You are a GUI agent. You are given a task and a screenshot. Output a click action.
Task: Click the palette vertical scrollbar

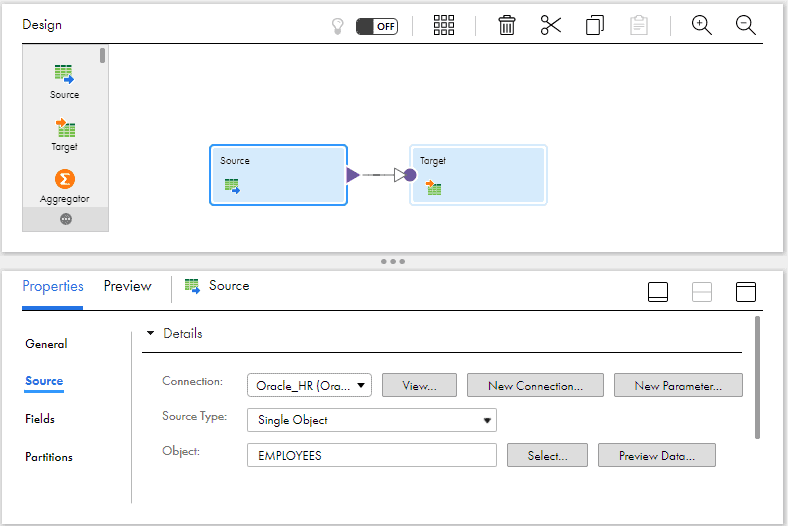tap(103, 55)
